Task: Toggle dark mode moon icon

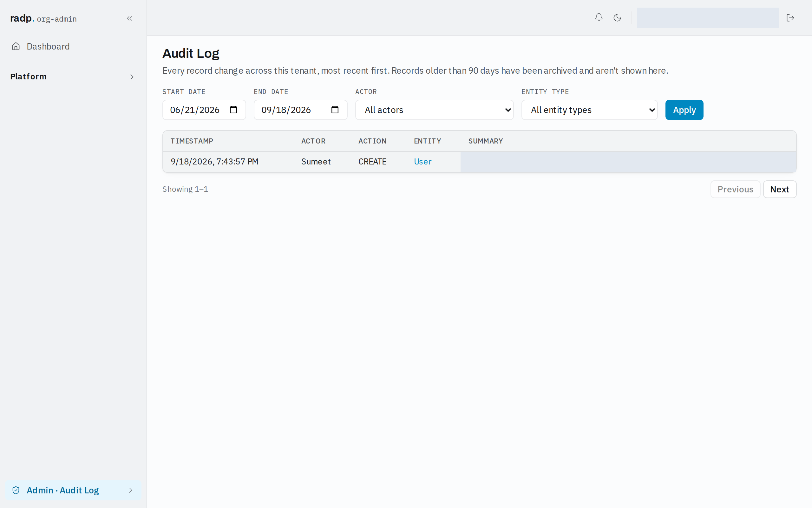Action: [617, 17]
